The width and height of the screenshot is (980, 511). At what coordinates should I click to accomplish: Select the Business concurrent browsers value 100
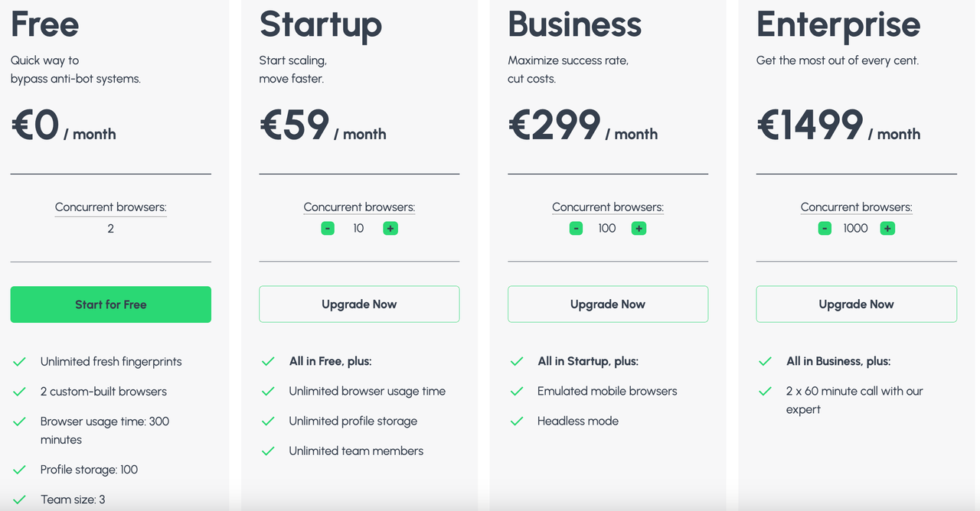point(607,228)
